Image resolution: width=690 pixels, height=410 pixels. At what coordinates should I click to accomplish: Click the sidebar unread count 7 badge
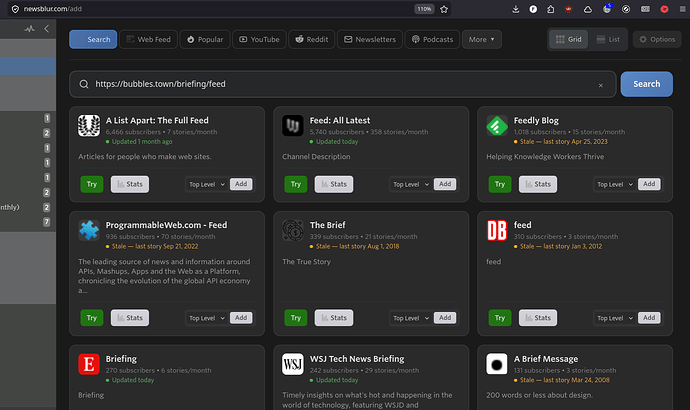[47, 222]
